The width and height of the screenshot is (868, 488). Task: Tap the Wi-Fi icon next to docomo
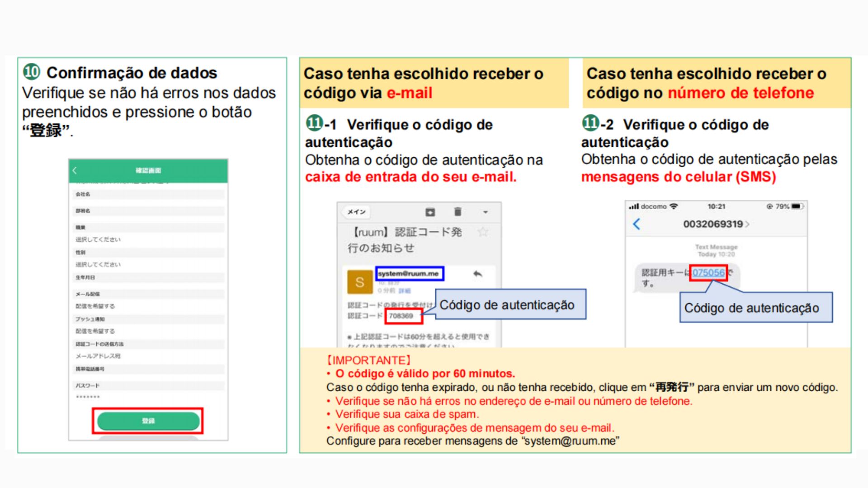point(674,206)
